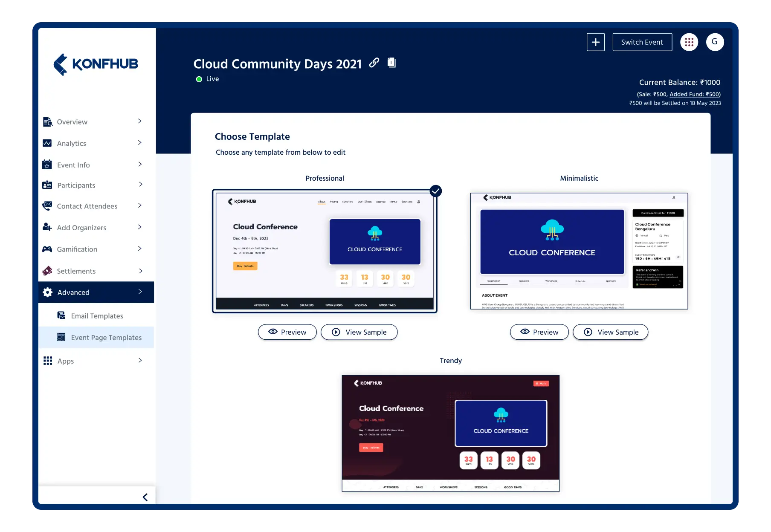
Task: Click the plus button to create event
Action: 596,42
